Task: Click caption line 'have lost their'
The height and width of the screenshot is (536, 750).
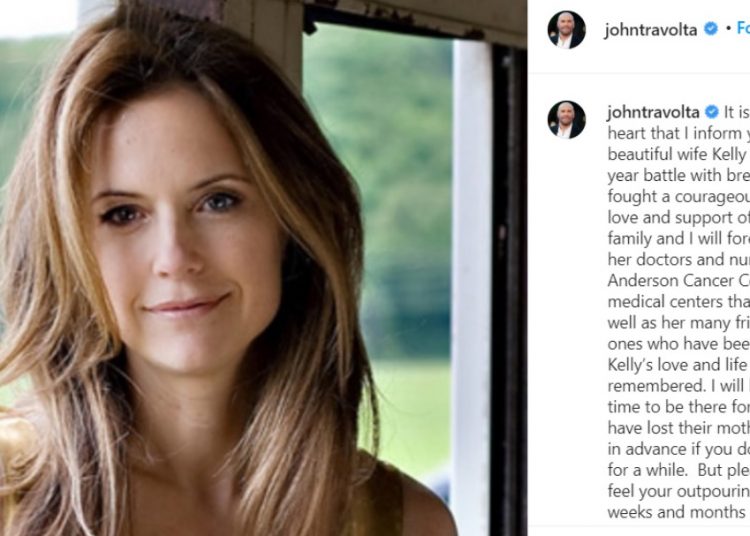Action: pyautogui.click(x=679, y=428)
